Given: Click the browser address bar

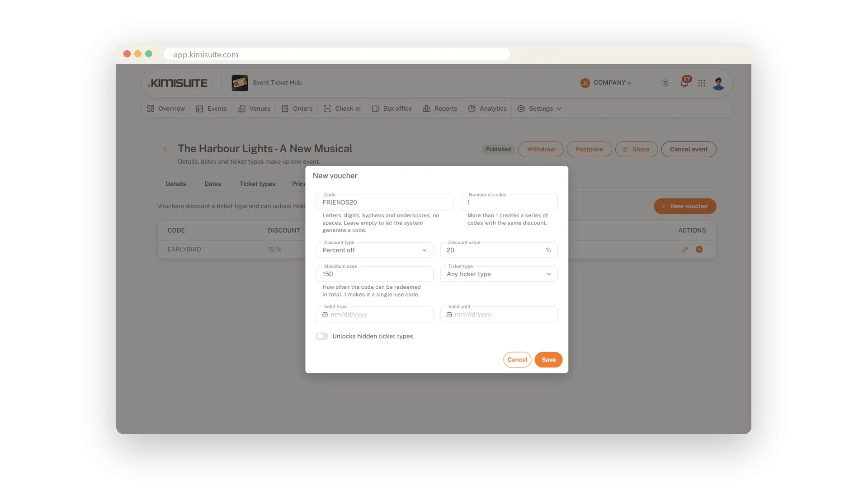Looking at the screenshot, I should click(x=337, y=54).
